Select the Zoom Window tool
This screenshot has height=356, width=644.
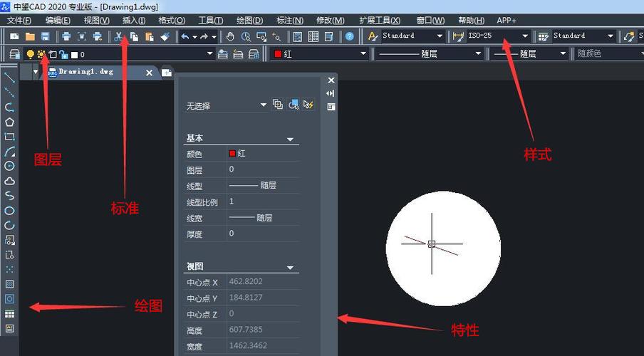261,36
